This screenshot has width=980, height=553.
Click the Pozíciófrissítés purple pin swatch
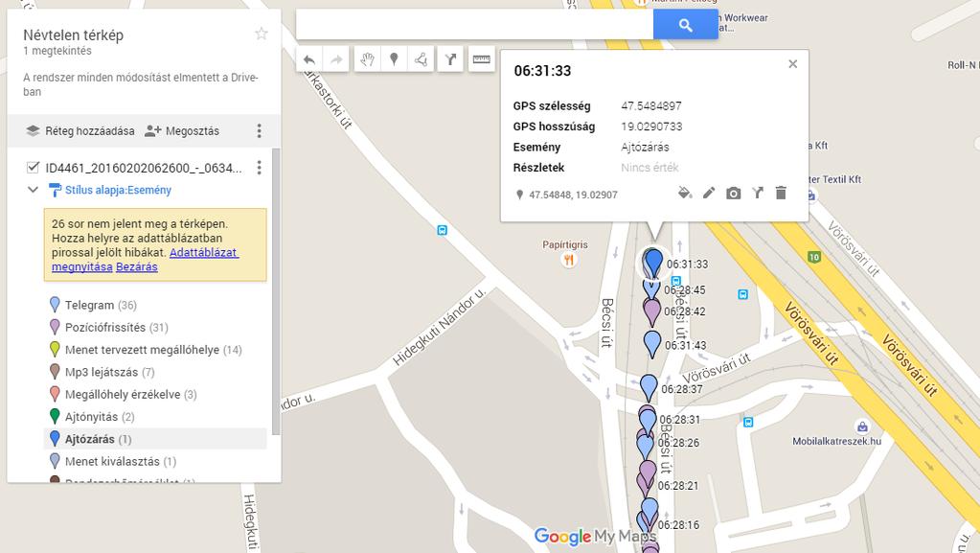[55, 327]
